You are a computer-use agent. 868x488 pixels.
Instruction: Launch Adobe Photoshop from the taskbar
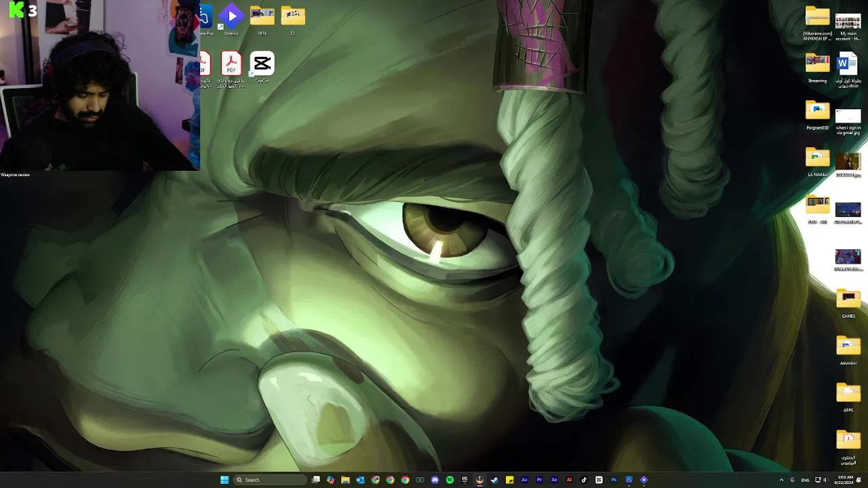tap(614, 480)
